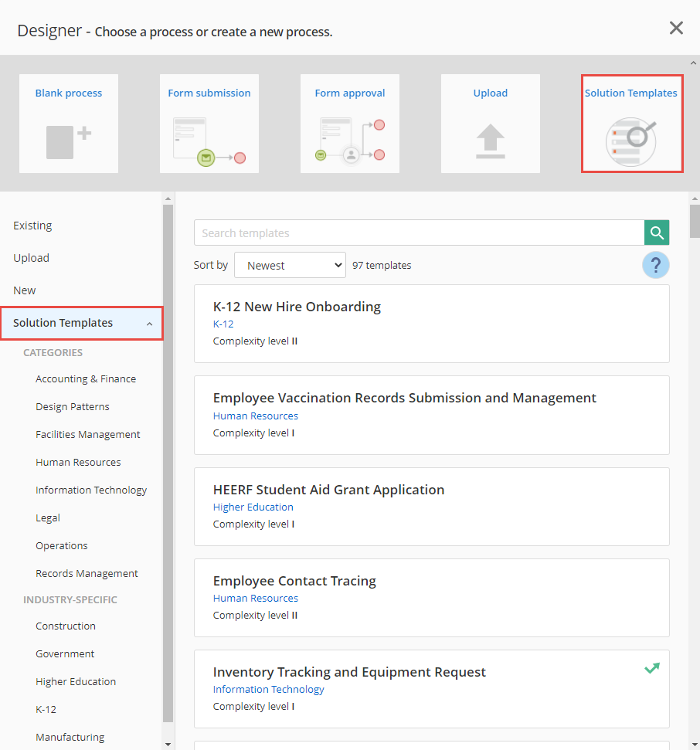This screenshot has height=750, width=700.
Task: Open the K-12 link on New Hire Onboarding
Action: tap(223, 324)
